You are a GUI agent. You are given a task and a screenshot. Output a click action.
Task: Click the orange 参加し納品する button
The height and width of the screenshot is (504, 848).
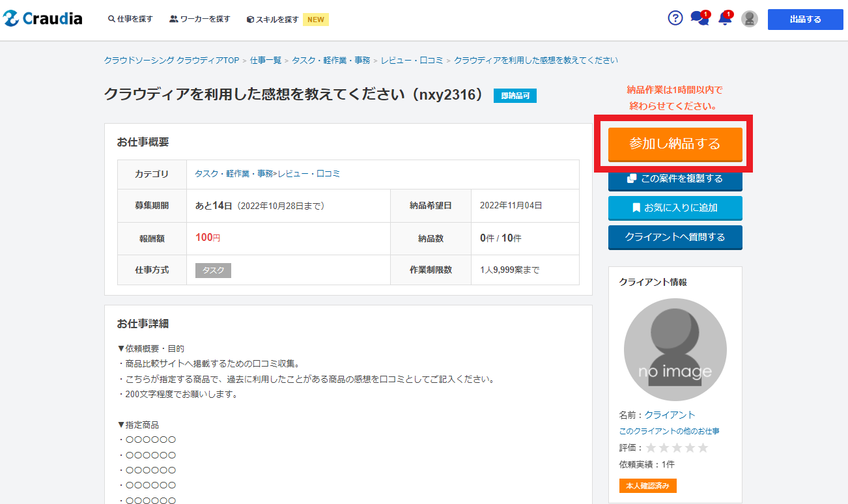[675, 144]
